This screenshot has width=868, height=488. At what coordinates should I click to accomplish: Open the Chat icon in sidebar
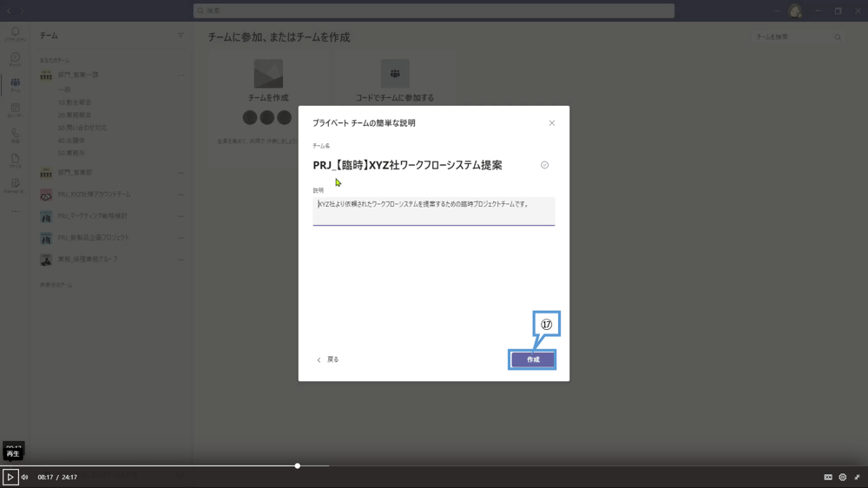[15, 59]
